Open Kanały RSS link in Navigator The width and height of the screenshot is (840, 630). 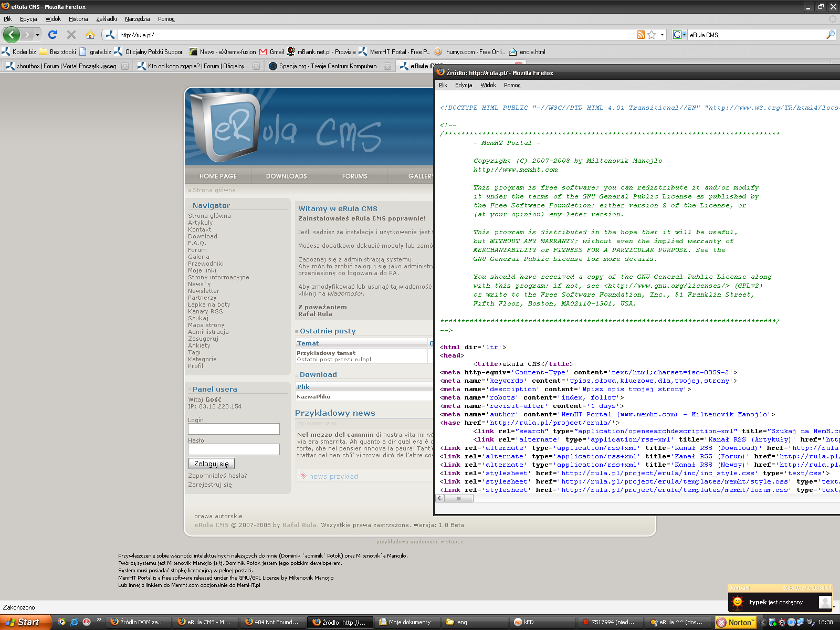205,311
